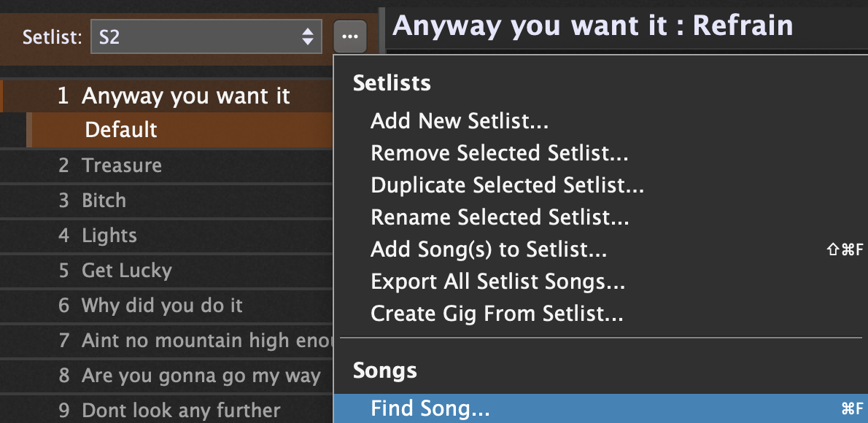Select song 3 Bitch in setlist
The image size is (868, 423).
[104, 201]
